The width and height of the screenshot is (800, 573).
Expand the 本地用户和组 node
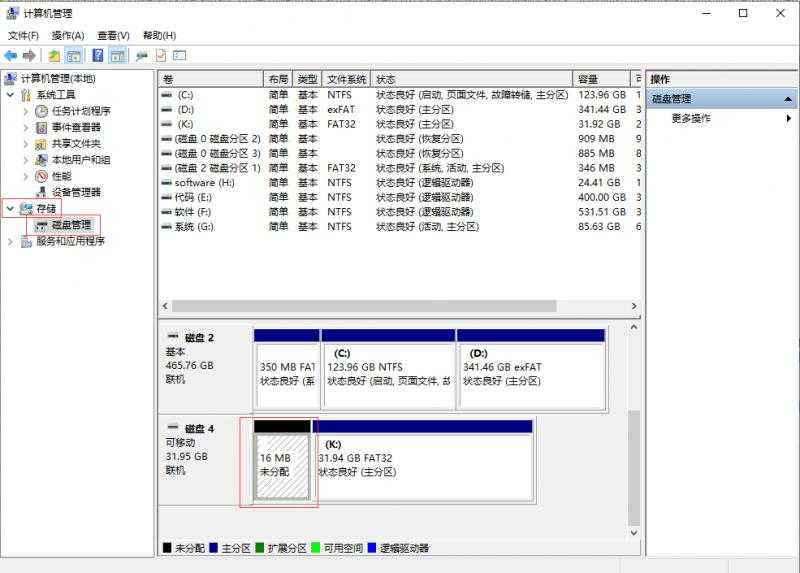(x=26, y=160)
